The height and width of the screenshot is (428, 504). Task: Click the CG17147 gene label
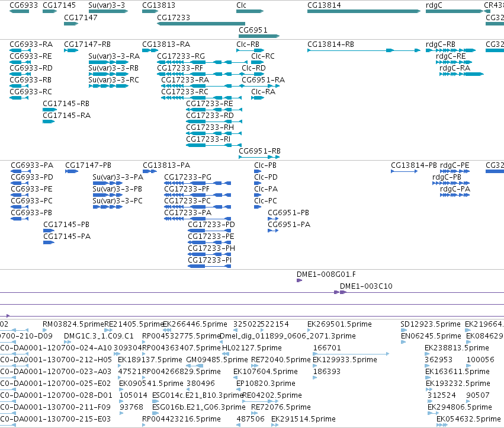coord(81,18)
